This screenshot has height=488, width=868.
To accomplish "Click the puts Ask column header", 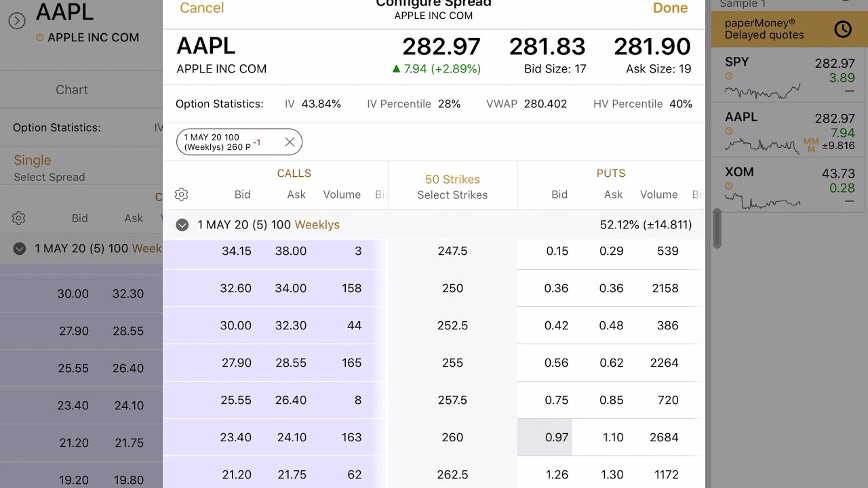I will (613, 195).
